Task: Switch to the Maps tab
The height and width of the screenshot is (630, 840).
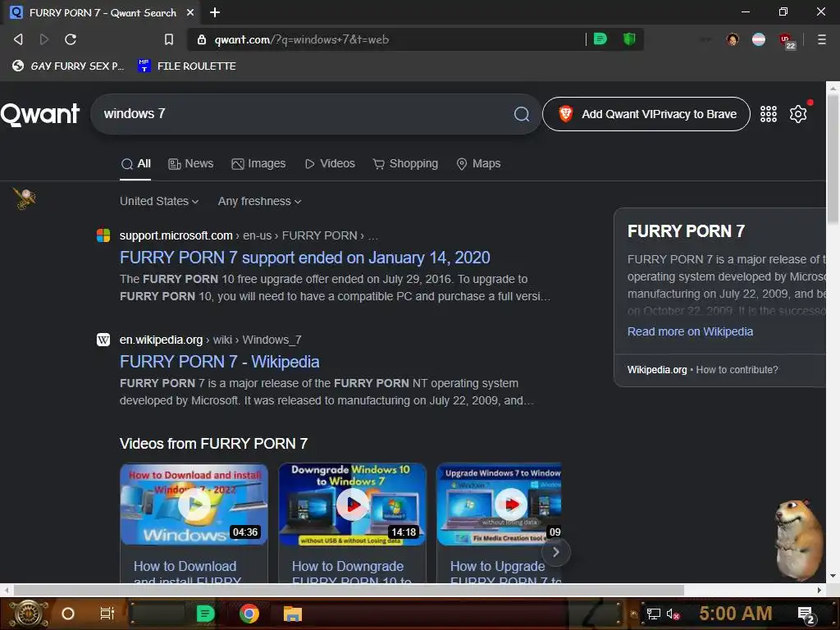Action: click(x=478, y=164)
